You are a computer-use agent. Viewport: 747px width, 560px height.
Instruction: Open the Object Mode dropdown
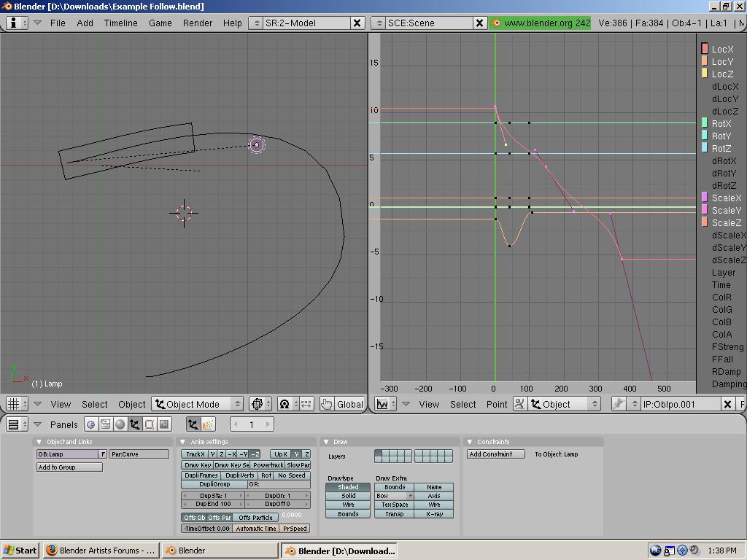click(x=197, y=404)
